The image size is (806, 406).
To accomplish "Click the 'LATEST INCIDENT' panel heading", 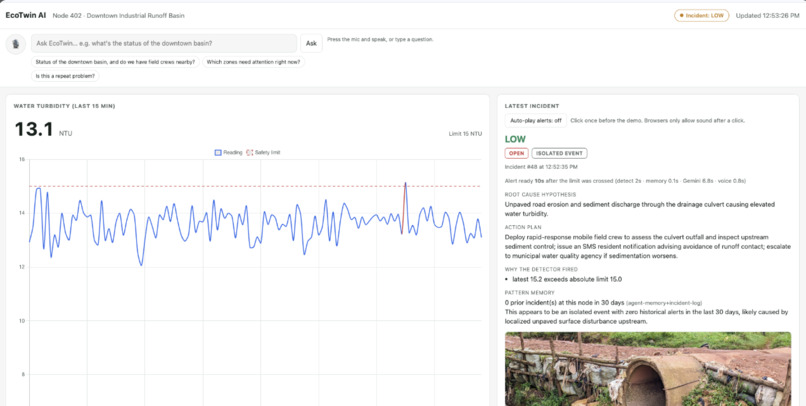I will [x=532, y=106].
